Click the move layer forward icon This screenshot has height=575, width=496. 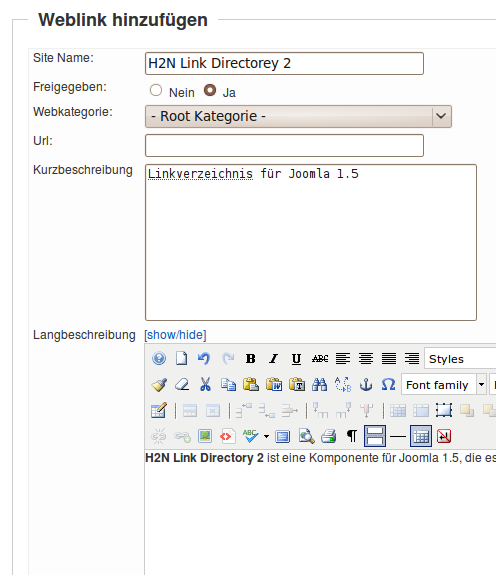(x=467, y=411)
